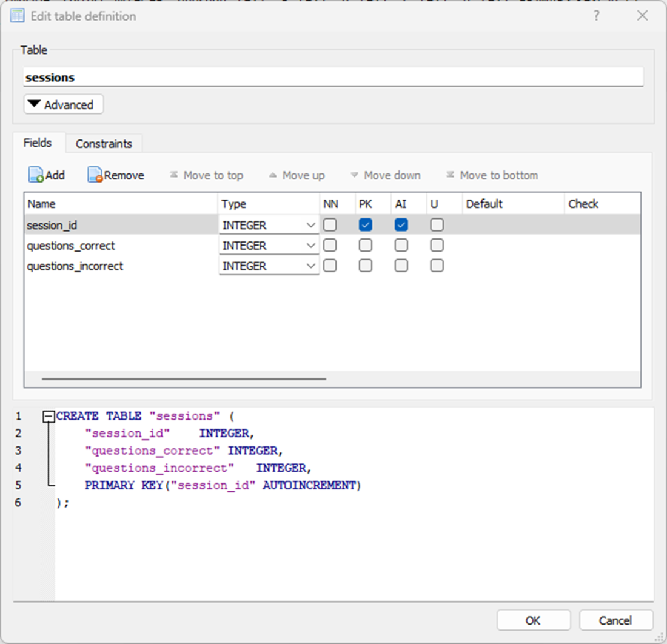667x644 pixels.
Task: Uncheck PK checkbox for session_id
Action: click(366, 224)
